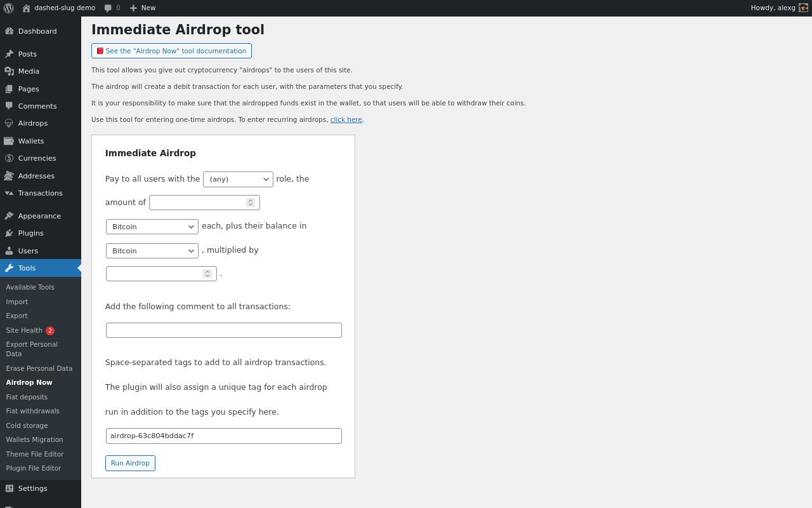812x508 pixels.
Task: Click the alexg user avatar
Action: [x=803, y=8]
